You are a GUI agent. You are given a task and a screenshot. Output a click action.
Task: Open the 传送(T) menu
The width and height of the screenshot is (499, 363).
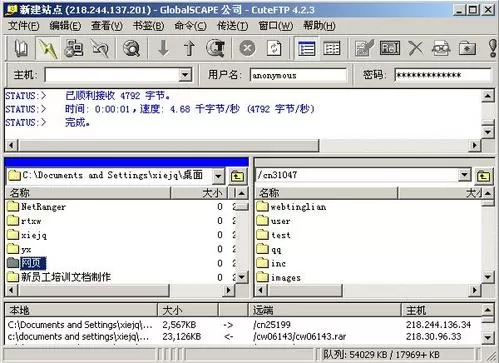[x=232, y=26]
